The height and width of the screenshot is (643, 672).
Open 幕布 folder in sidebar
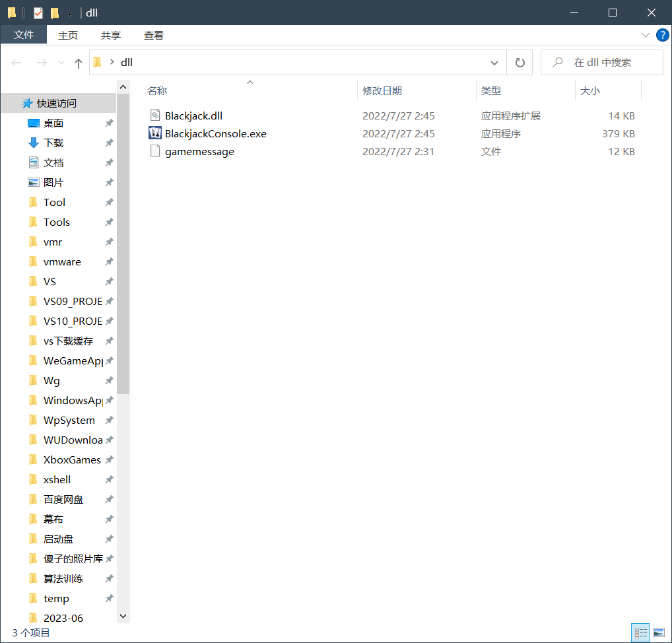[53, 519]
